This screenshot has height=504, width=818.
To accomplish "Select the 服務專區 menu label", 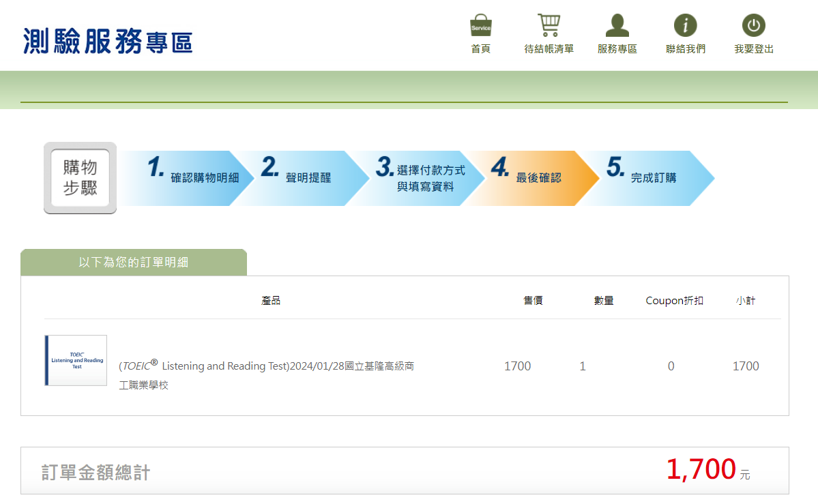I will [617, 49].
